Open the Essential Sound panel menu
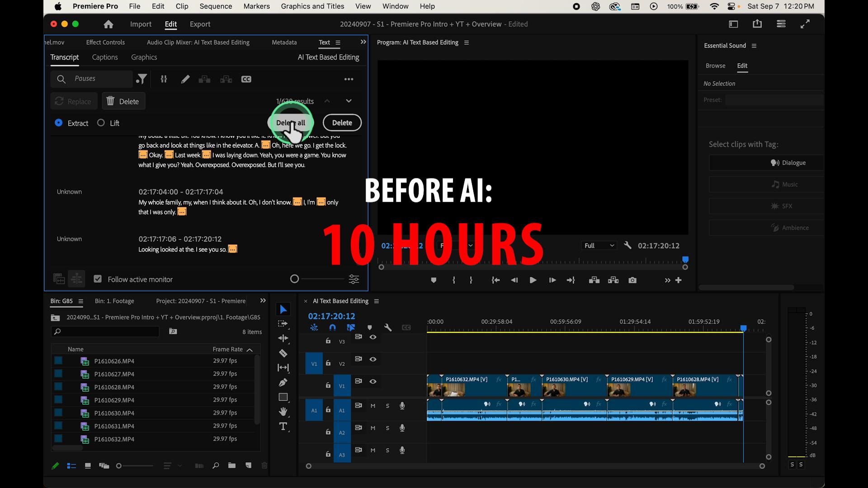 (754, 46)
